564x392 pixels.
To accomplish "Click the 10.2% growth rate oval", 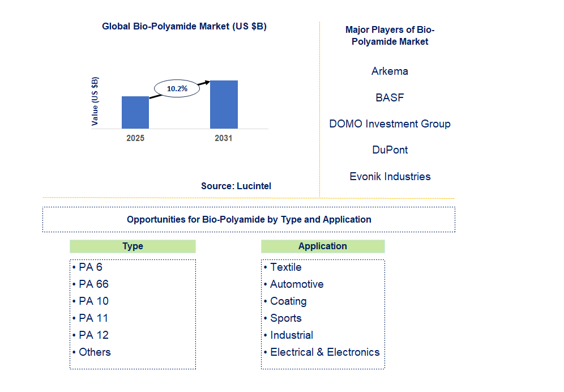I will (x=177, y=88).
